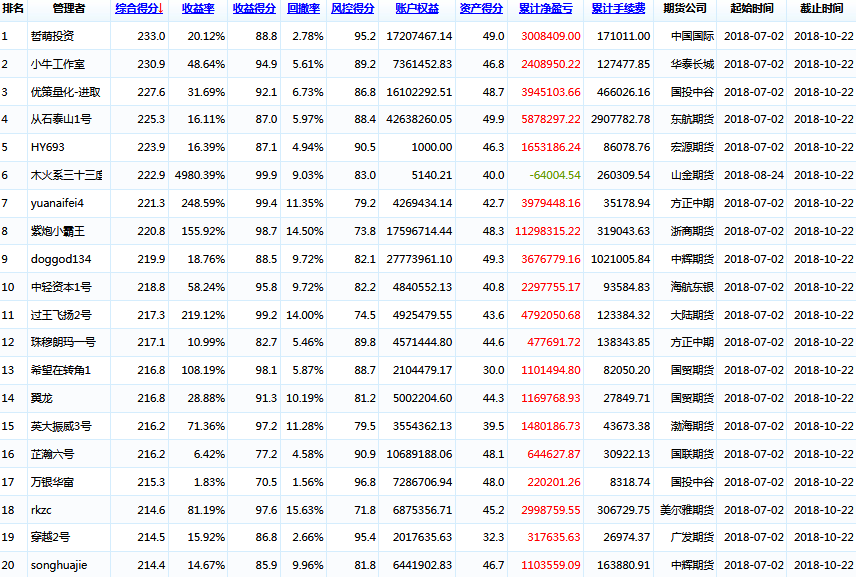Sort by 风控得分 column header
856x577 pixels.
[x=353, y=9]
